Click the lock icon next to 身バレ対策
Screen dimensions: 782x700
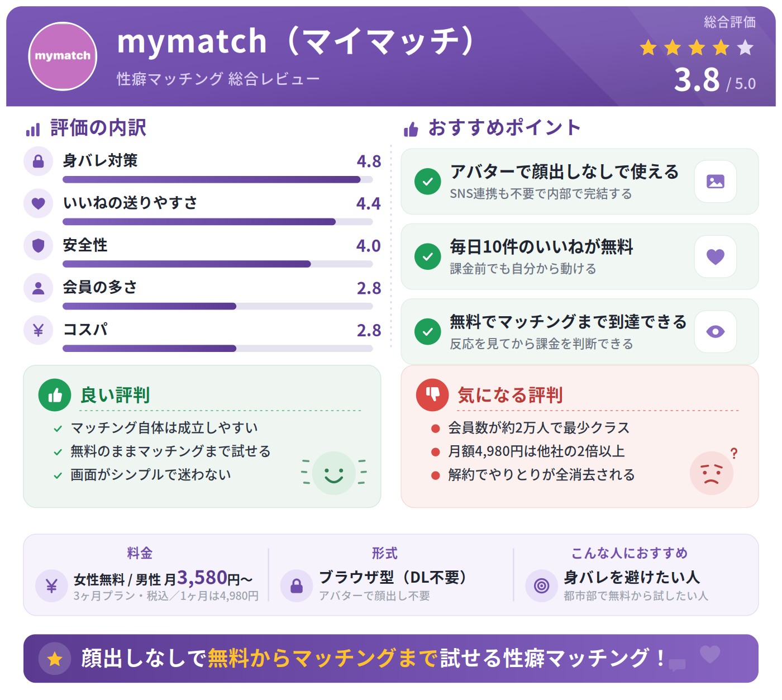click(x=38, y=161)
